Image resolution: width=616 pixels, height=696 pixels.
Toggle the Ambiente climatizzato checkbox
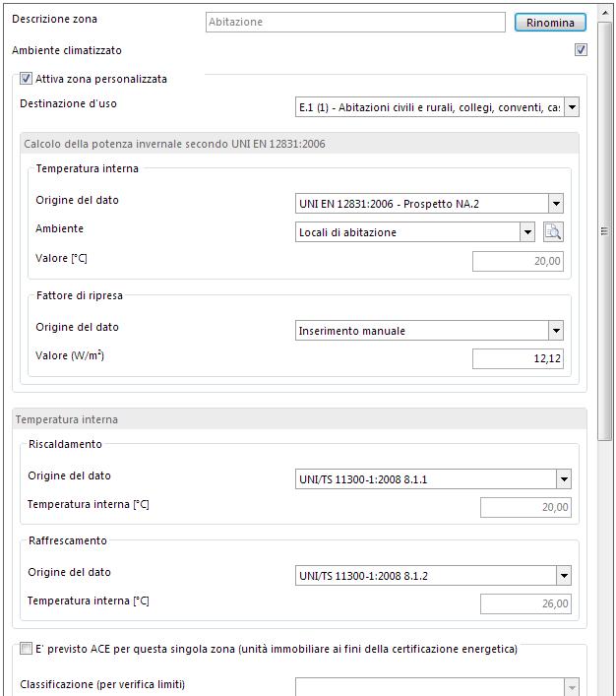(x=581, y=50)
